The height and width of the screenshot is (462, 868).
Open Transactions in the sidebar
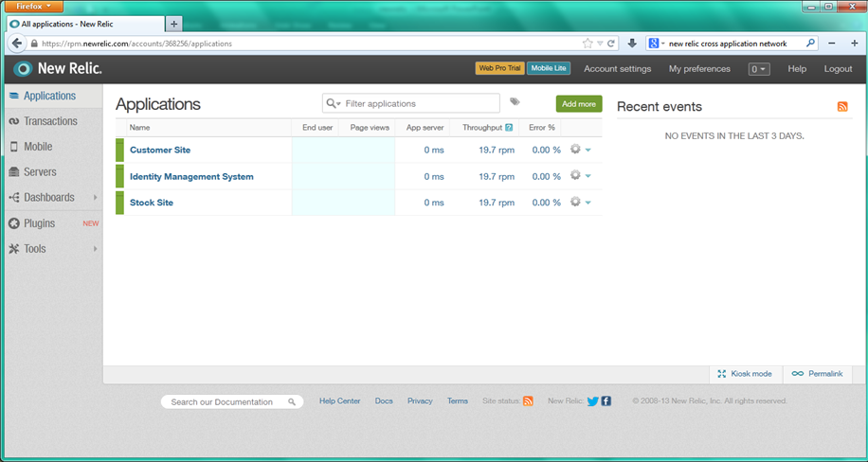[x=50, y=121]
